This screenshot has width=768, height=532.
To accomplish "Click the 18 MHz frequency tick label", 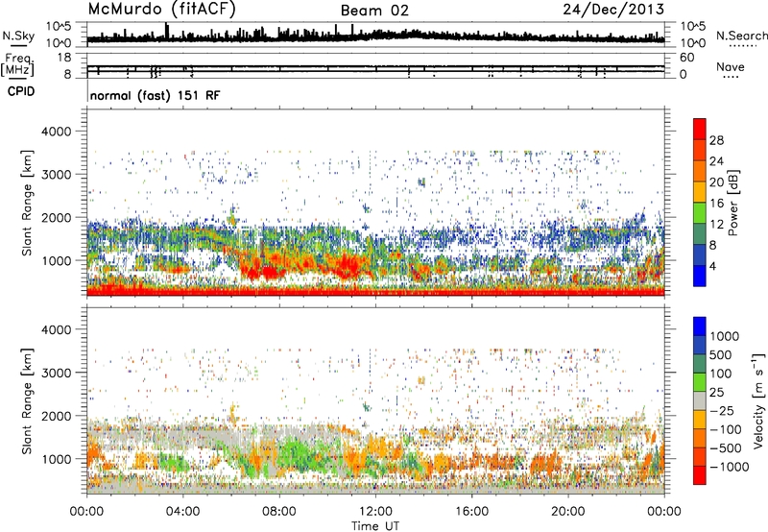I will tap(64, 58).
